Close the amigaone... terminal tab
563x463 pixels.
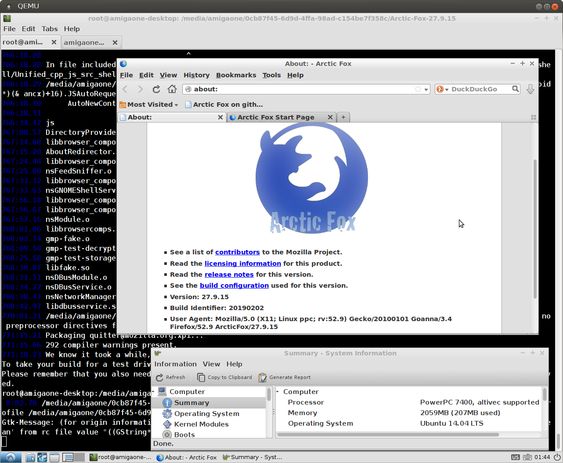click(115, 42)
